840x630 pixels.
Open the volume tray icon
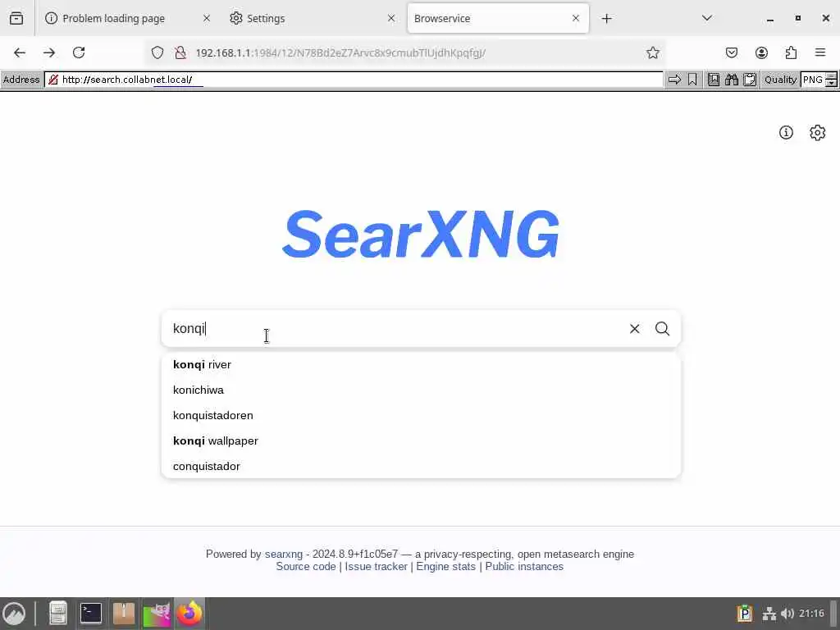pyautogui.click(x=787, y=614)
